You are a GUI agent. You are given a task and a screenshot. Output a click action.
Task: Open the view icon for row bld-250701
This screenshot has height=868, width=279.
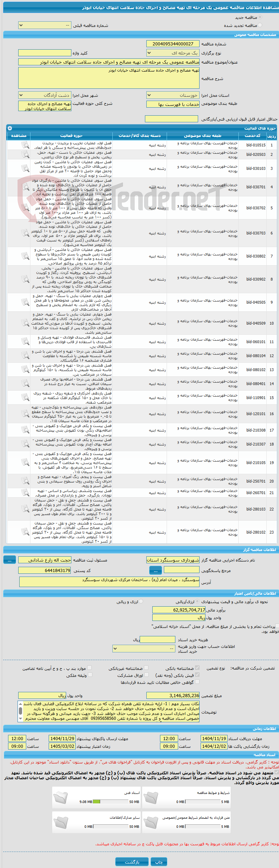tap(25, 481)
